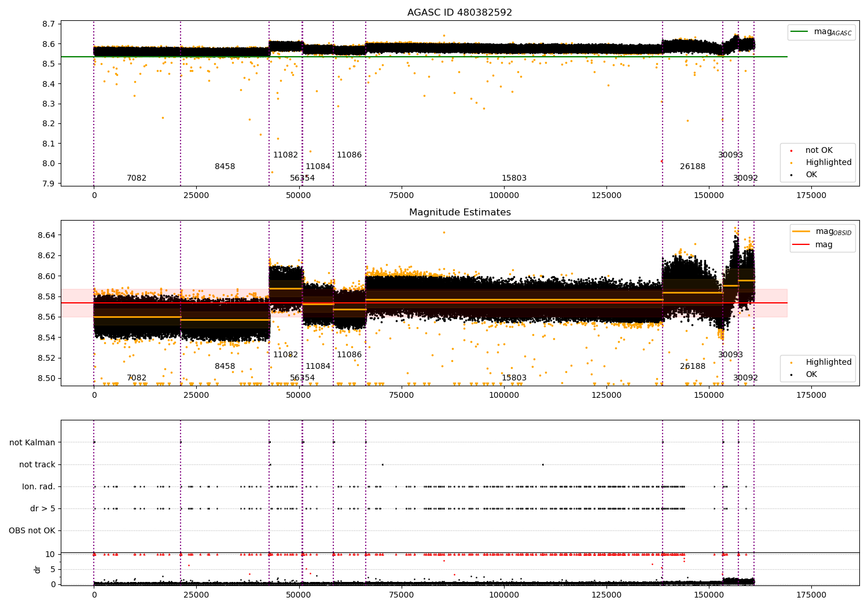
Task: Click the 8.50 y-axis tick in middle plot
Action: 46,379
